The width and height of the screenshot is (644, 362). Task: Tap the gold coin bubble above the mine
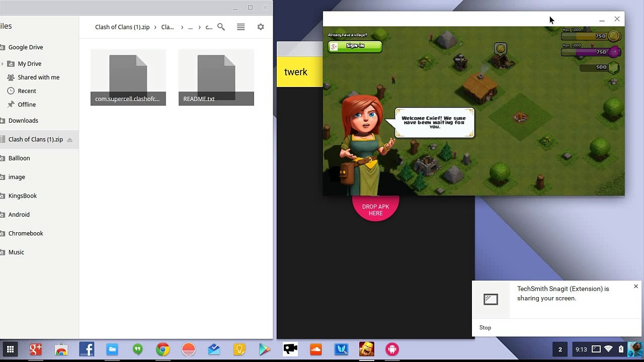pos(500,48)
